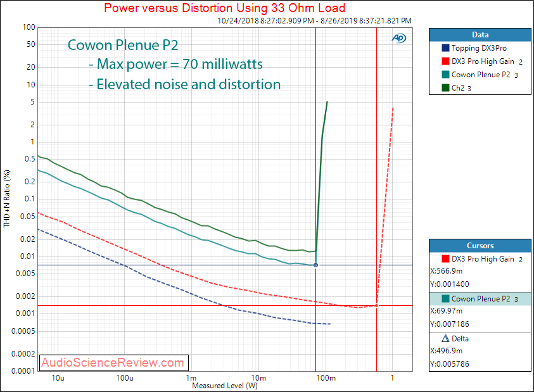Image resolution: width=534 pixels, height=392 pixels.
Task: Click the blue cursor point on the Cowon curve
Action: point(315,265)
